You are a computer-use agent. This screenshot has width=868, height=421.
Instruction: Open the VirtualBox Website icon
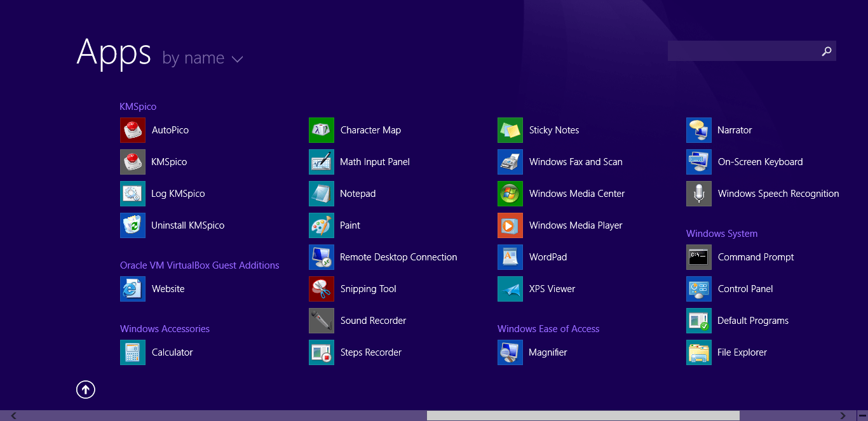tap(133, 289)
